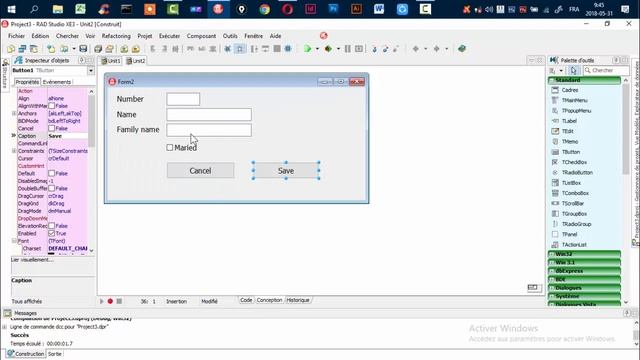Image resolution: width=640 pixels, height=360 pixels.
Task: Open Opera browser from the taskbar
Action: pos(287,9)
